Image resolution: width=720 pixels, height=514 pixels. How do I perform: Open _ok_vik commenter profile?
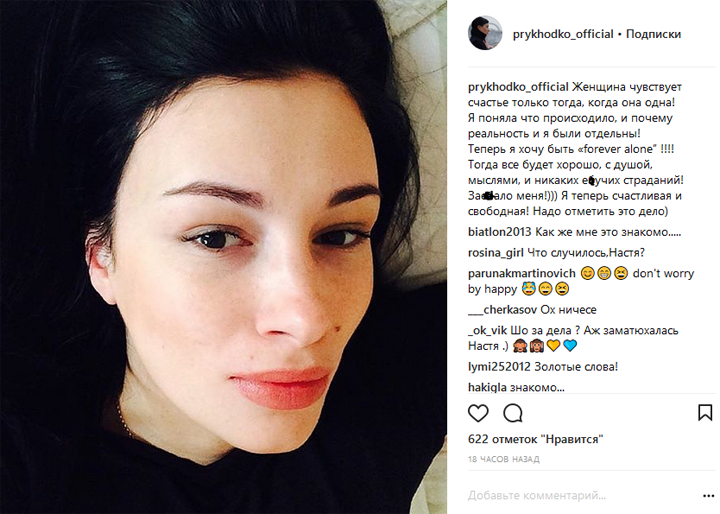point(487,330)
